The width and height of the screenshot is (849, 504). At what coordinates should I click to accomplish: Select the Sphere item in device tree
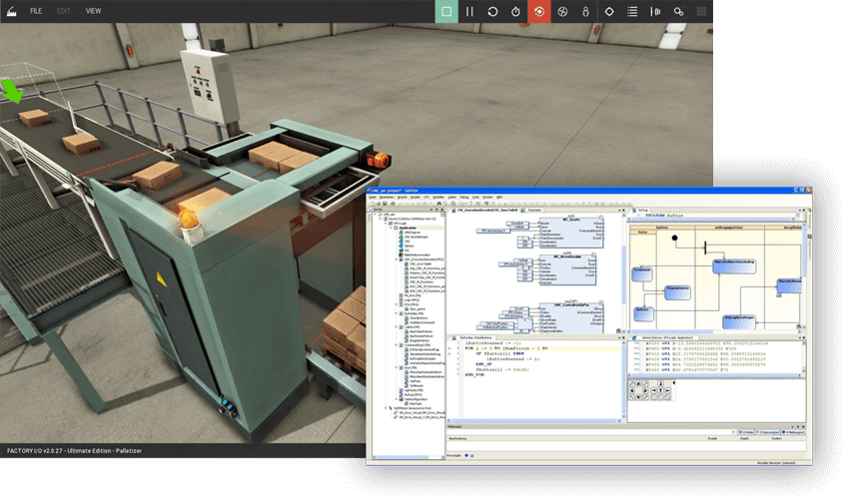pyautogui.click(x=407, y=246)
